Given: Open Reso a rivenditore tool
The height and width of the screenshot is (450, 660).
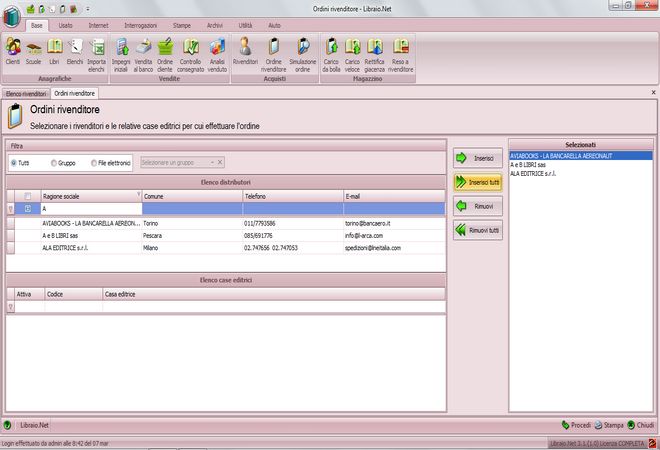Looking at the screenshot, I should [x=401, y=55].
